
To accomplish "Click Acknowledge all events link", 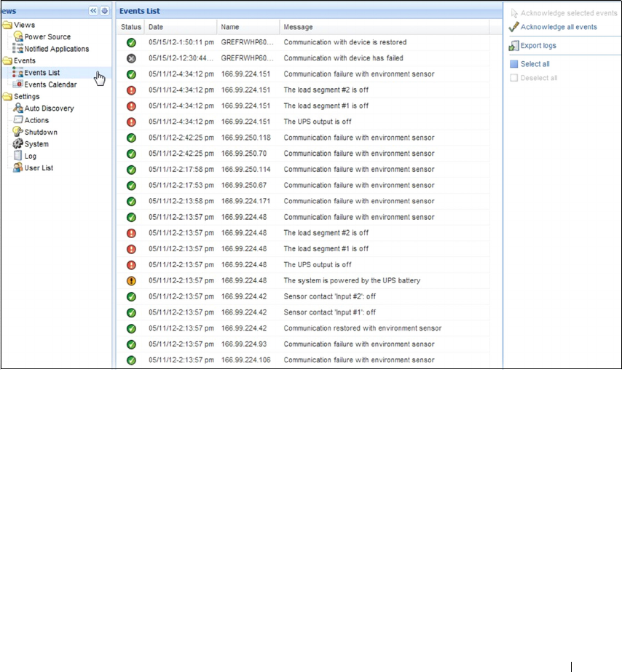I will [559, 27].
